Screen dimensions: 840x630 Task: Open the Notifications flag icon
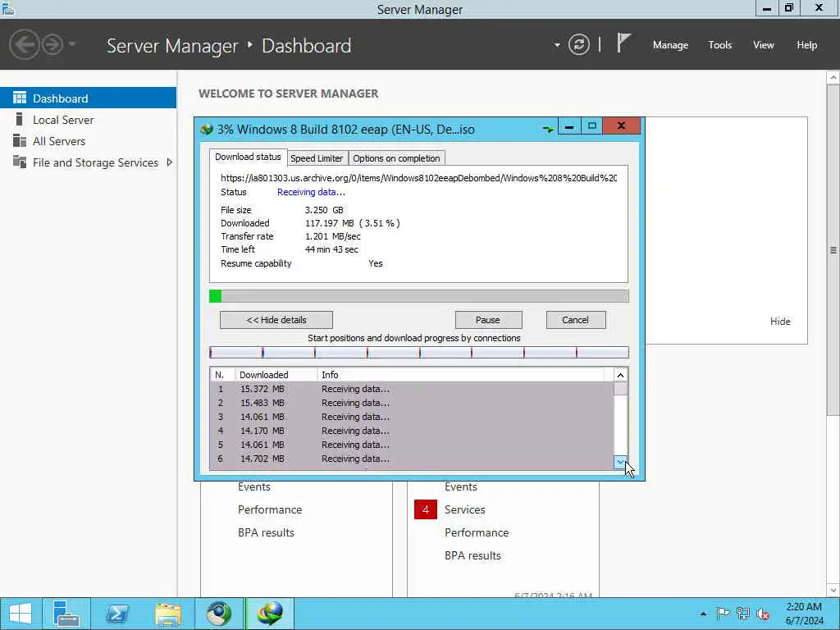(623, 43)
